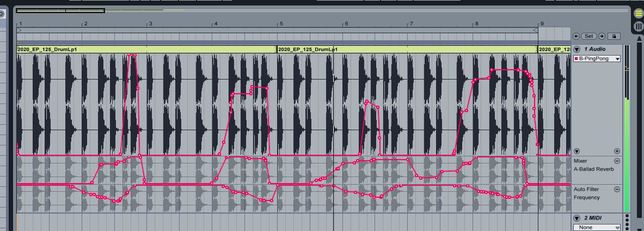This screenshot has width=644, height=231.
Task: Select the Auto Filter lane label
Action: click(x=586, y=190)
